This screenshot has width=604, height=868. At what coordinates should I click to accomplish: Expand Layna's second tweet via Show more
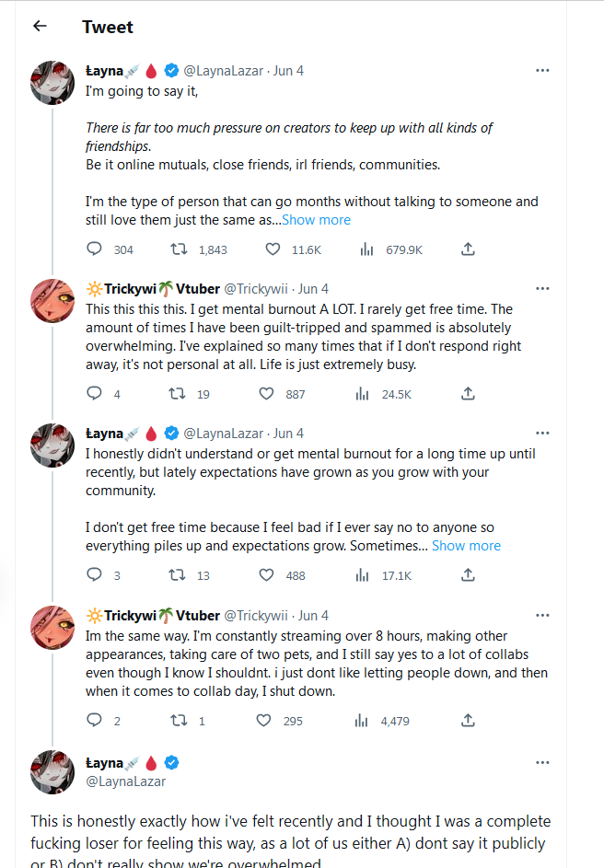point(466,546)
